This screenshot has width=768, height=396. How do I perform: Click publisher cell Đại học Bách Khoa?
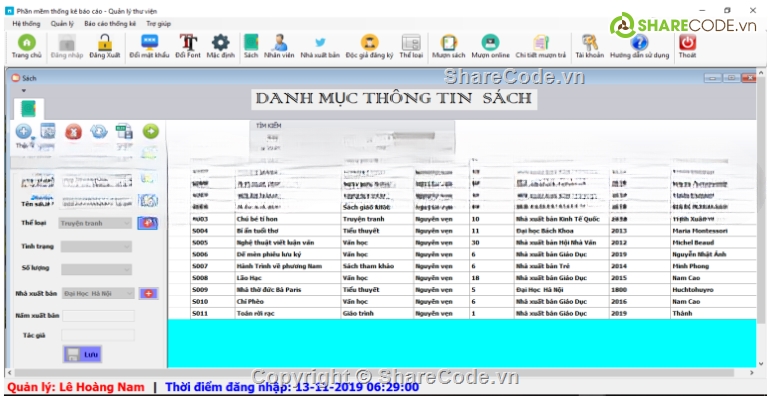[x=562, y=231]
